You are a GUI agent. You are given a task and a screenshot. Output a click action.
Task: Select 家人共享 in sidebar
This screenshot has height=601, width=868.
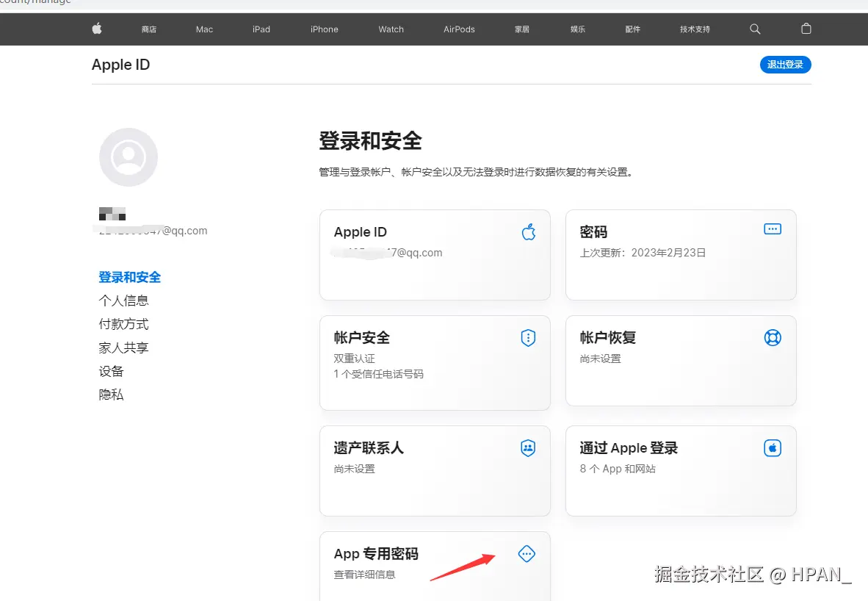[123, 348]
